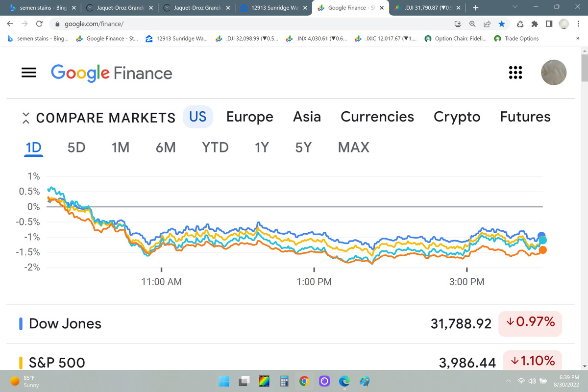Open the Extensions puzzle piece menu

(535, 24)
